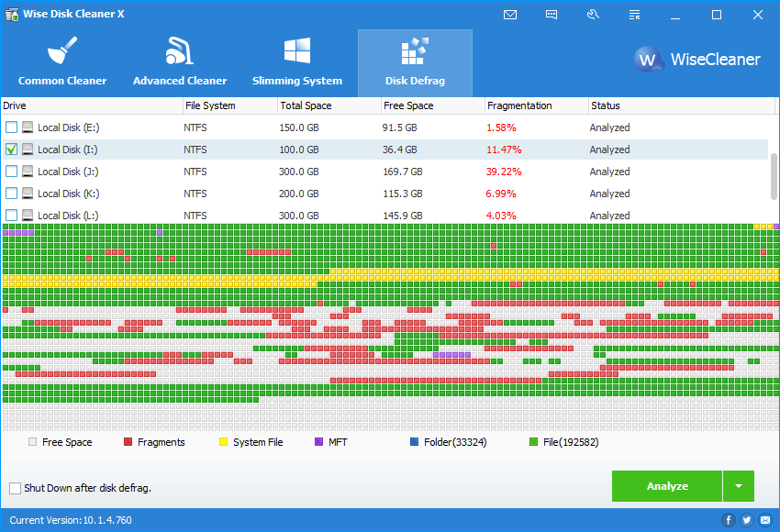Check the Local Disk (J:) checkbox

[x=11, y=171]
